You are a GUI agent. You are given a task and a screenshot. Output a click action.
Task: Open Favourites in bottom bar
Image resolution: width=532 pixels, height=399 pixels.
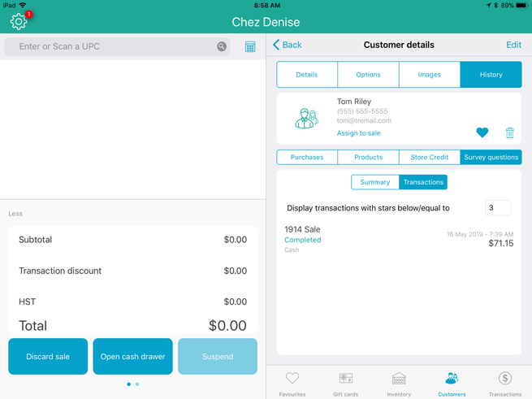coord(292,384)
